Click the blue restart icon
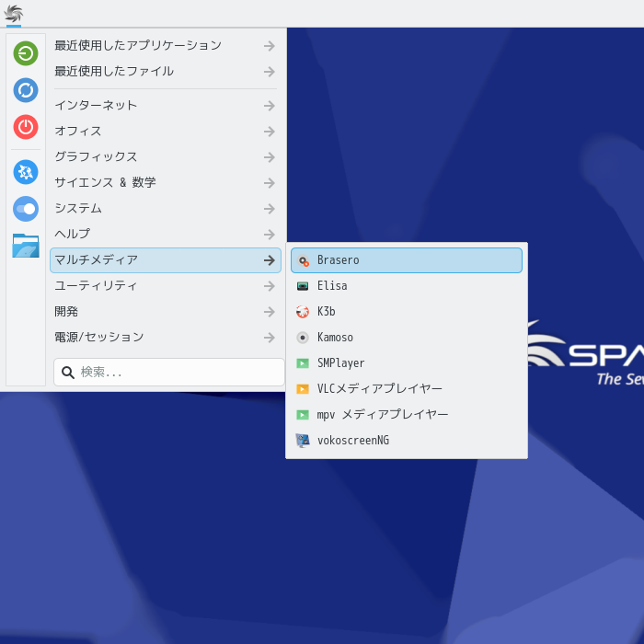 [26, 90]
